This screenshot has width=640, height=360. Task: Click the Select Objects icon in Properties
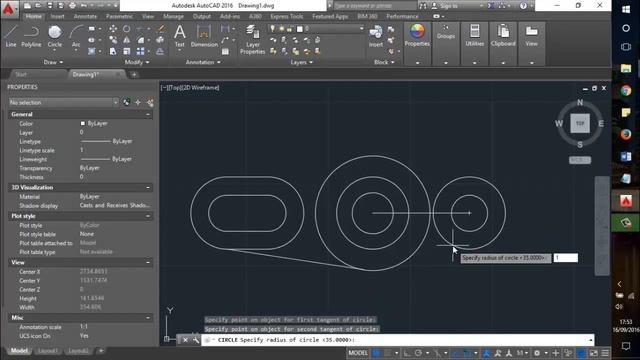[x=138, y=102]
